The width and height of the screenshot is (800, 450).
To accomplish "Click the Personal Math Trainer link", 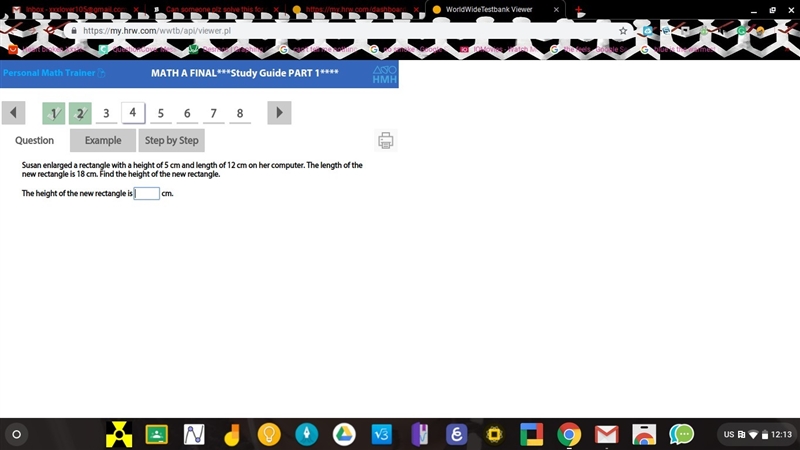I will (x=49, y=73).
